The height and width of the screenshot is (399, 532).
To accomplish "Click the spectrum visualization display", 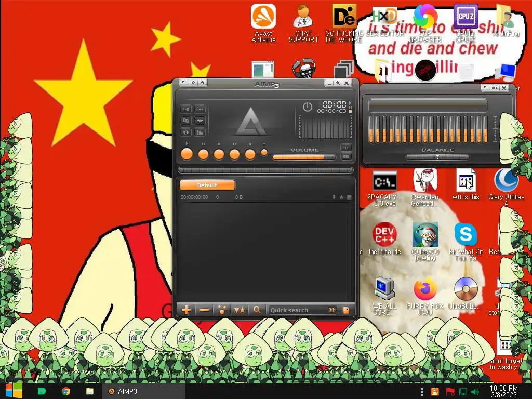I will click(325, 127).
